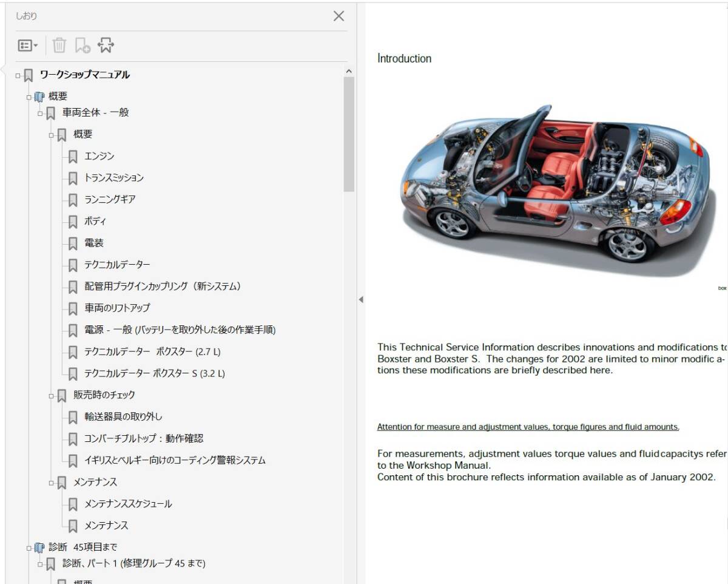728x584 pixels.
Task: Go to 輸送器具の取り外し bookmark
Action: click(123, 416)
